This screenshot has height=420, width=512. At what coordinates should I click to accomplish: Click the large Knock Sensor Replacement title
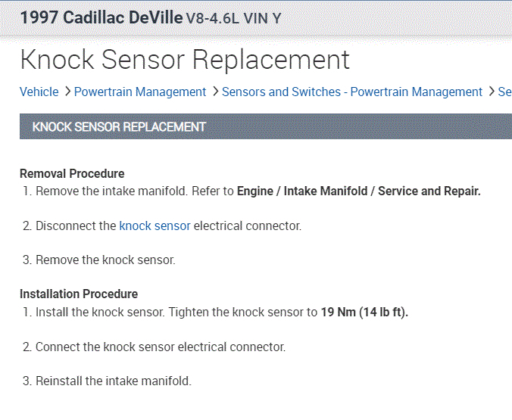(x=185, y=60)
